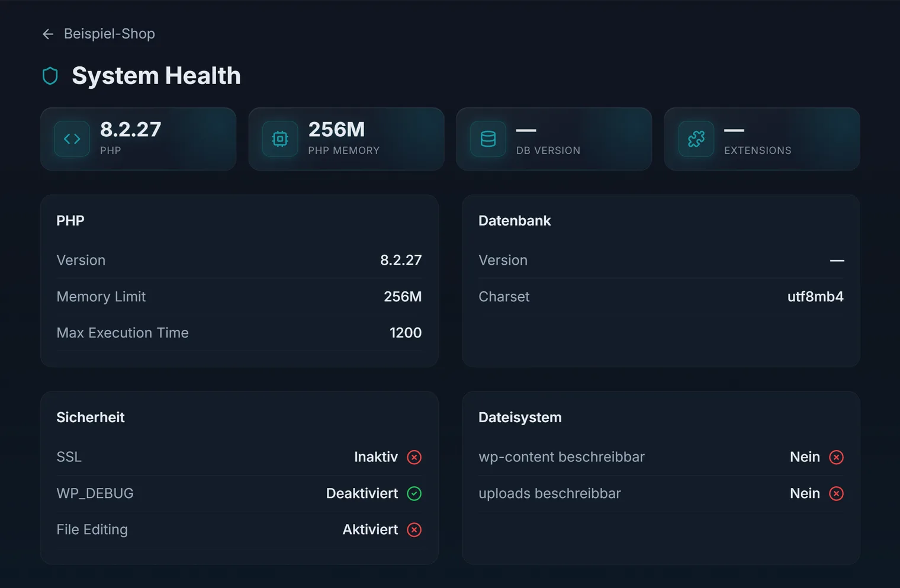Viewport: 900px width, 588px height.
Task: Click the red X icon for wp-content beschreibbar
Action: point(837,457)
